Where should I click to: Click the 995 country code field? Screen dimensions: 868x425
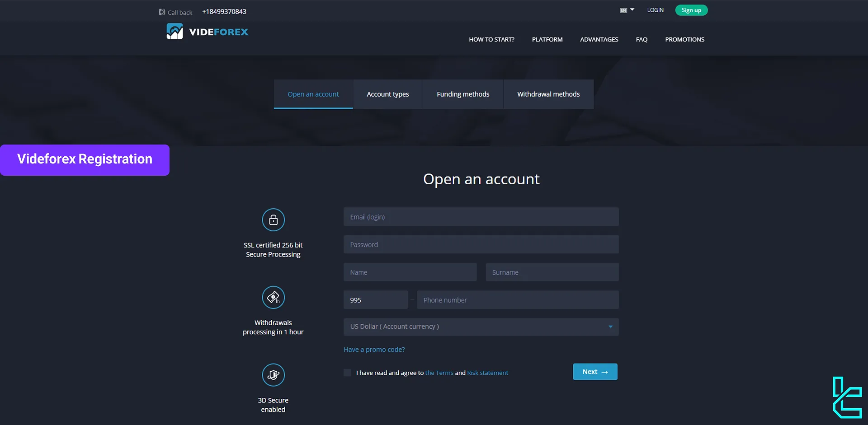[375, 300]
